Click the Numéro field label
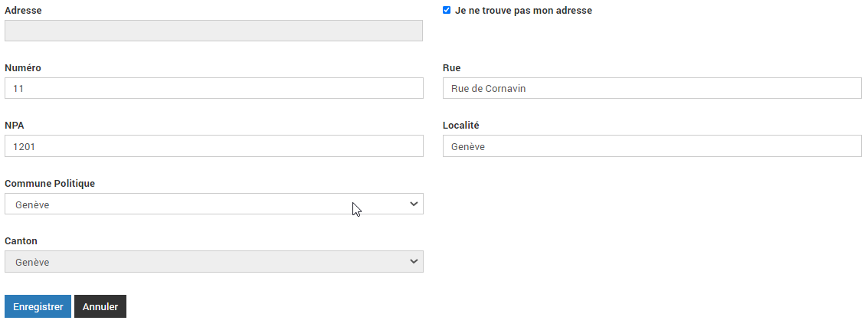The height and width of the screenshot is (327, 868). coord(23,68)
